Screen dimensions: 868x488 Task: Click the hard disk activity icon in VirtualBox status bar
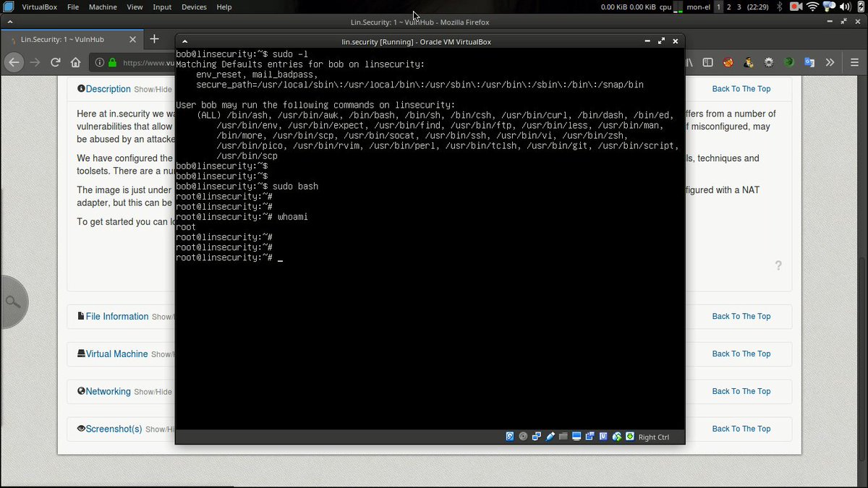[x=510, y=437]
